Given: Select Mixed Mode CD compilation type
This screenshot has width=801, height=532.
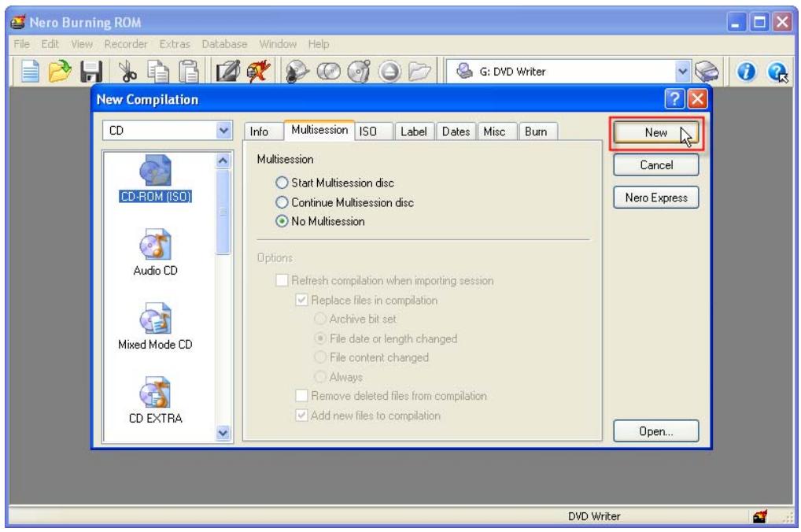Looking at the screenshot, I should pos(155,327).
